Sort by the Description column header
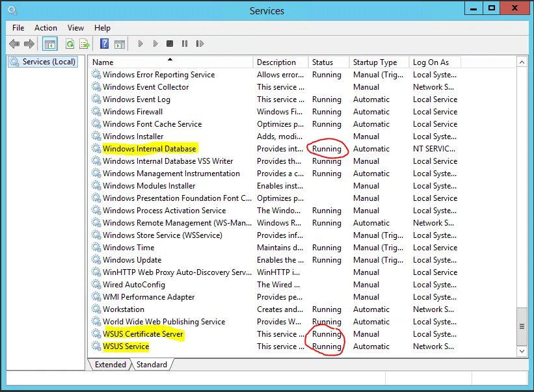534x392 pixels. [280, 62]
